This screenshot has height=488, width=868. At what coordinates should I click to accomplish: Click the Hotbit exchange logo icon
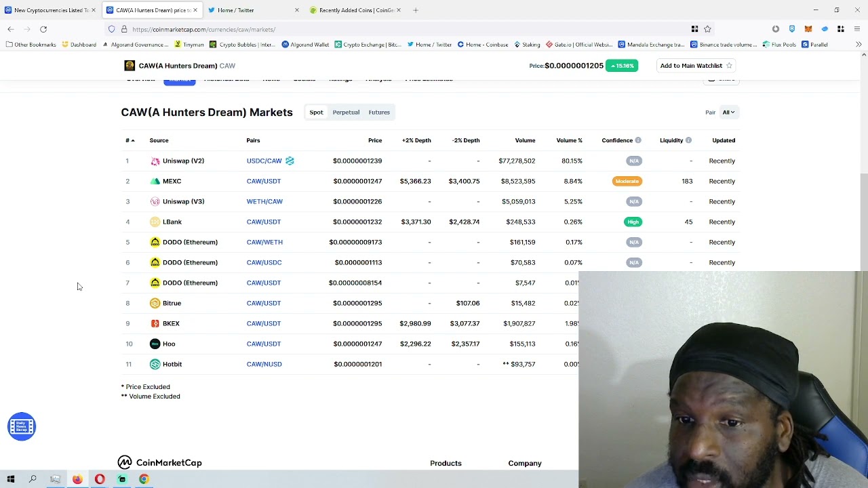point(155,364)
